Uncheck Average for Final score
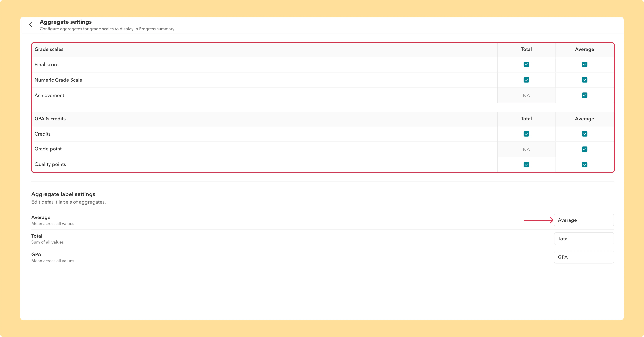 584,64
